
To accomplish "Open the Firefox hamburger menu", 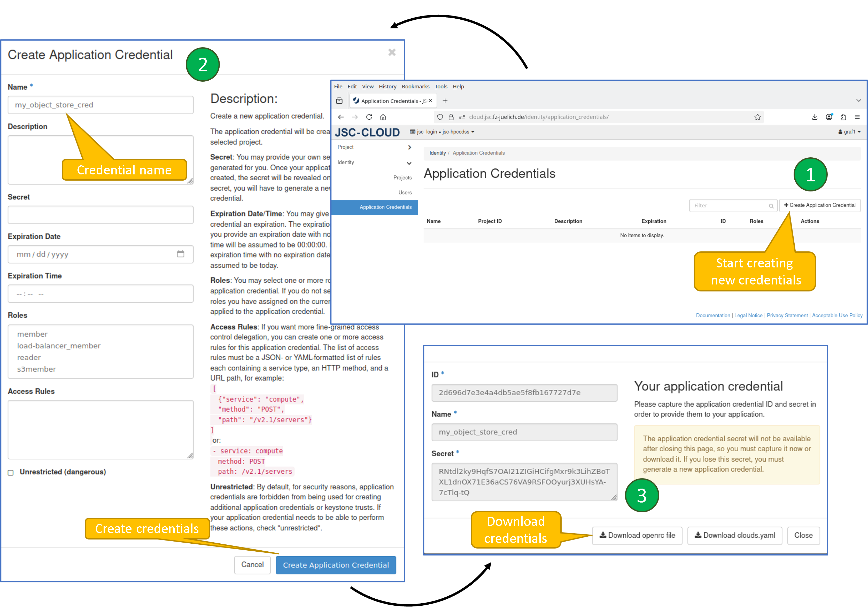I will point(858,117).
